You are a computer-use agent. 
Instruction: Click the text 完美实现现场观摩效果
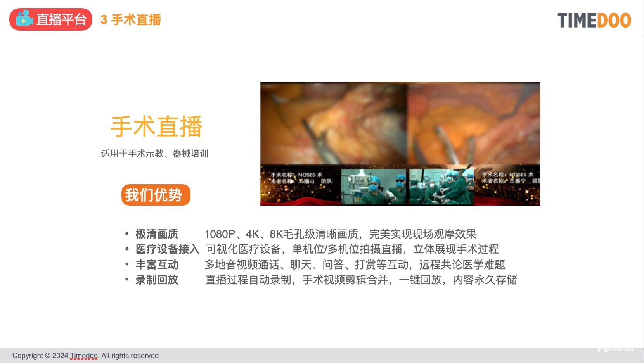click(422, 234)
